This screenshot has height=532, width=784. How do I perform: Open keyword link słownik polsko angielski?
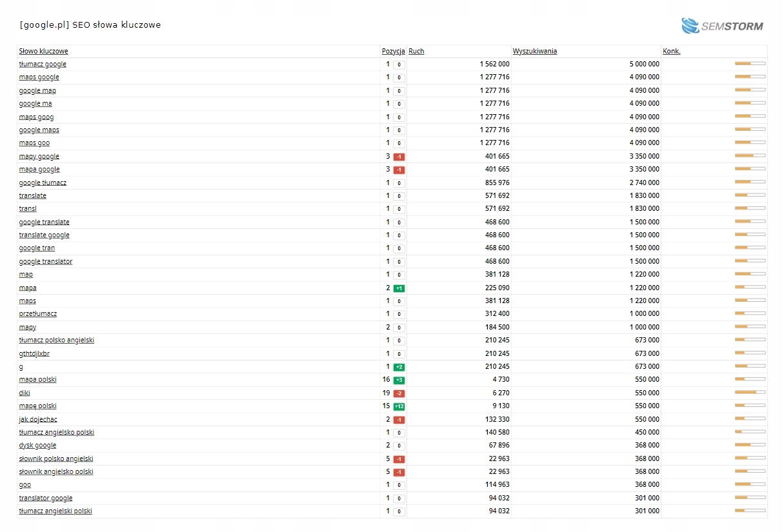coord(56,459)
